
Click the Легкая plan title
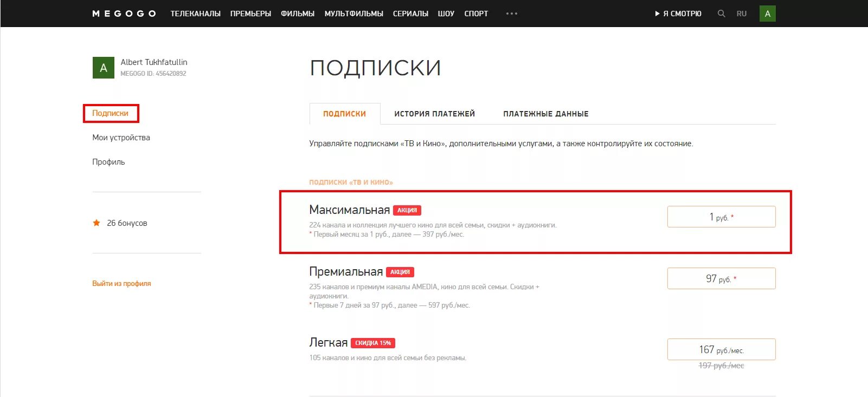[x=328, y=342]
